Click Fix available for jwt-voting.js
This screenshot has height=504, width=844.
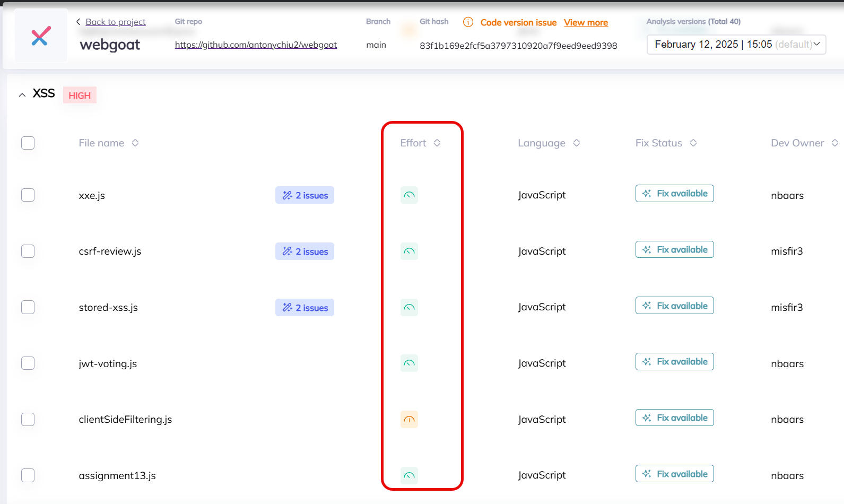(674, 362)
